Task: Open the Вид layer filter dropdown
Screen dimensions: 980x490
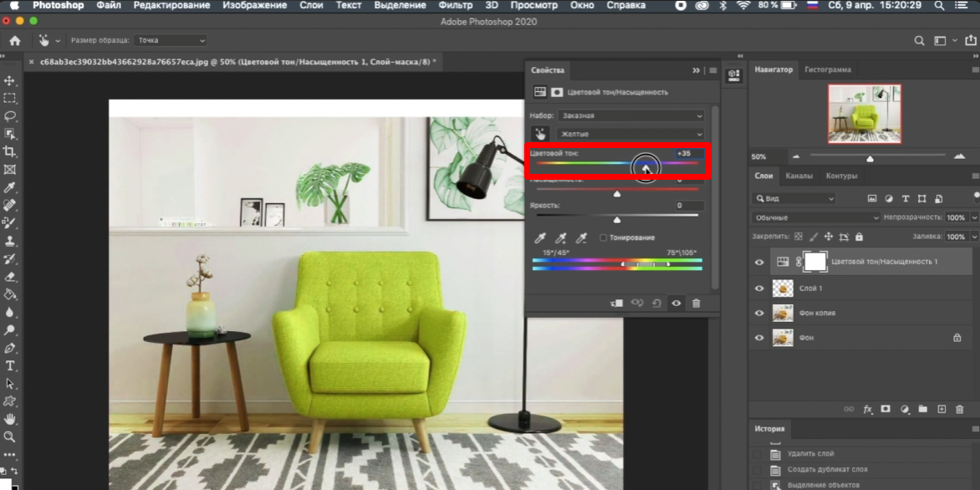Action: [x=794, y=199]
